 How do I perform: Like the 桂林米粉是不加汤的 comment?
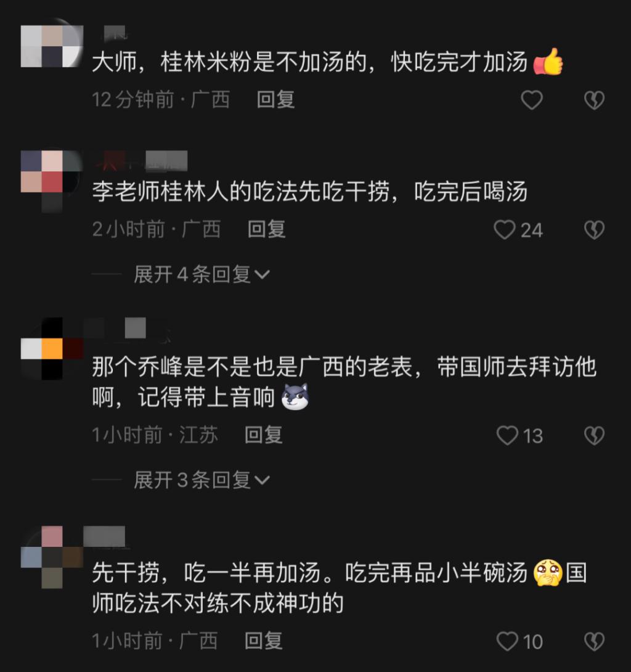click(x=532, y=100)
